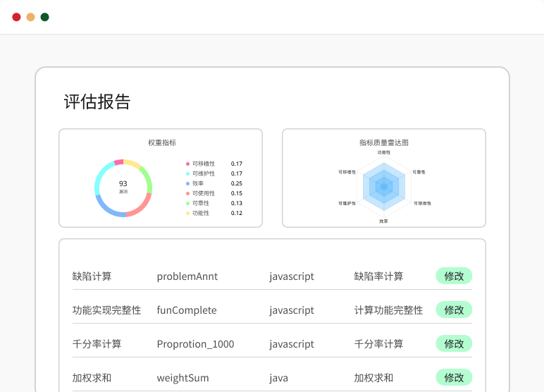Click the weightSum entry
The width and height of the screenshot is (544, 392).
point(183,378)
